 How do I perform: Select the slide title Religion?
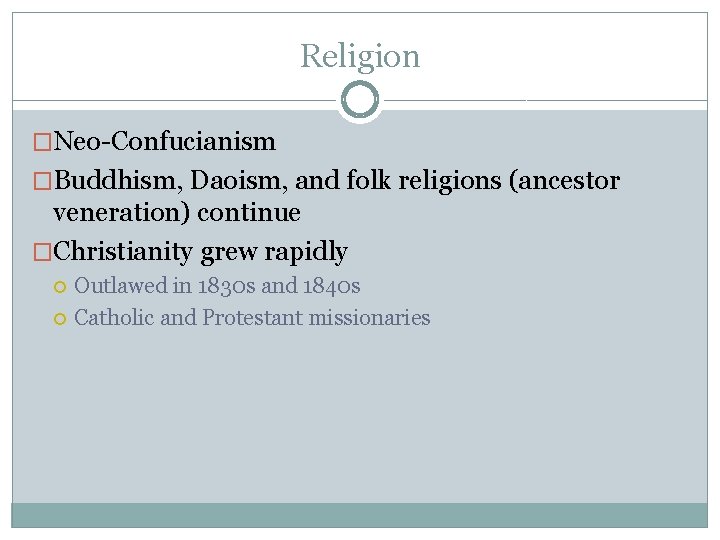coord(360,56)
